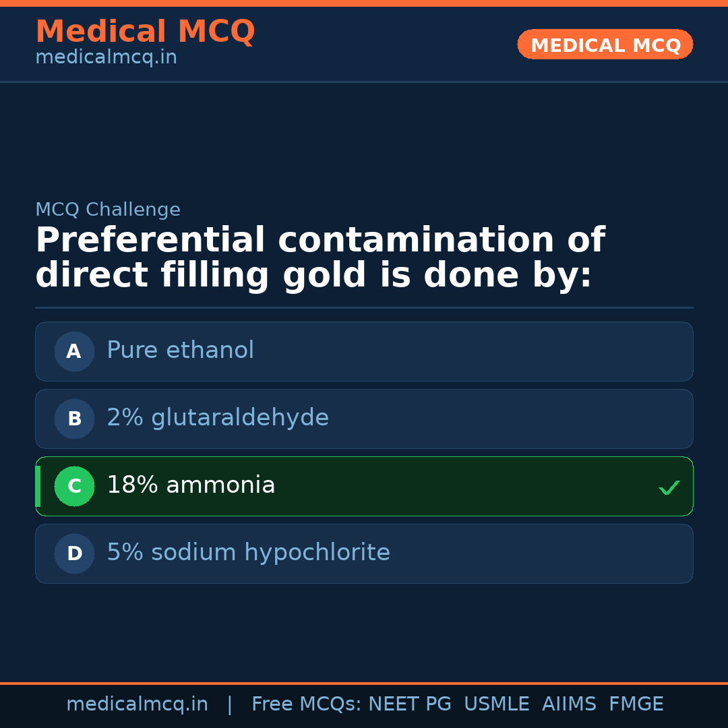Click the green C option circle
This screenshot has height=728, width=728.
click(x=74, y=486)
